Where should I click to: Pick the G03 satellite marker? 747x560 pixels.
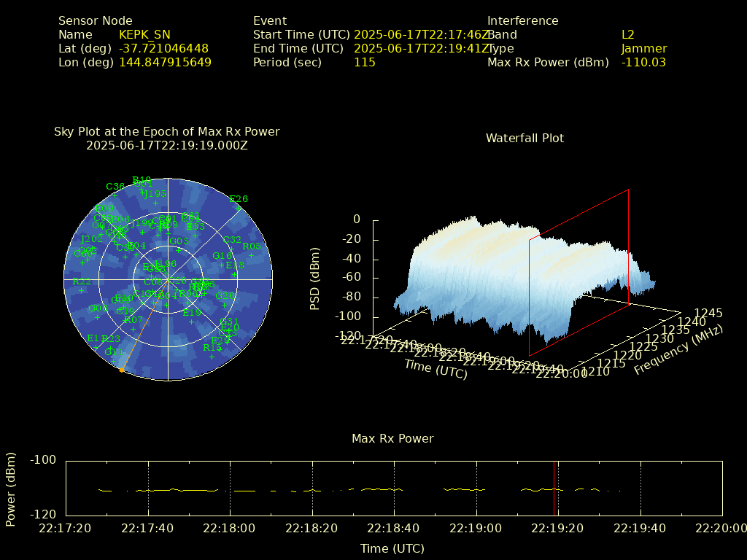[179, 250]
